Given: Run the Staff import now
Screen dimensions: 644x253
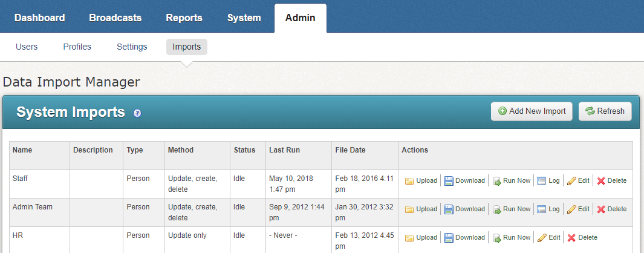Looking at the screenshot, I should (x=511, y=180).
